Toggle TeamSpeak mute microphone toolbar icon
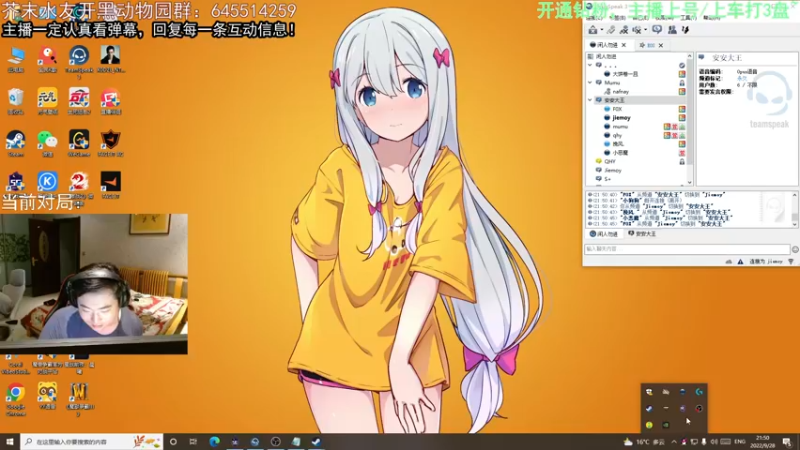This screenshot has width=800, height=450. click(x=623, y=30)
